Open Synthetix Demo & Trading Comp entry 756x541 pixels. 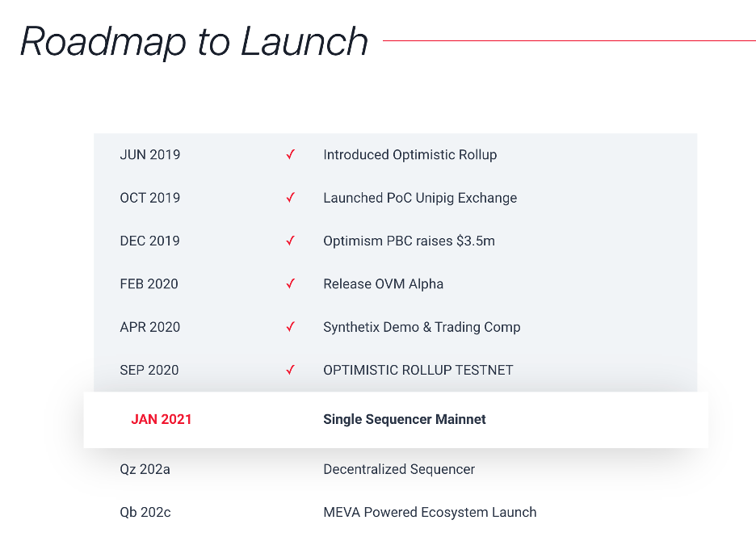(422, 327)
